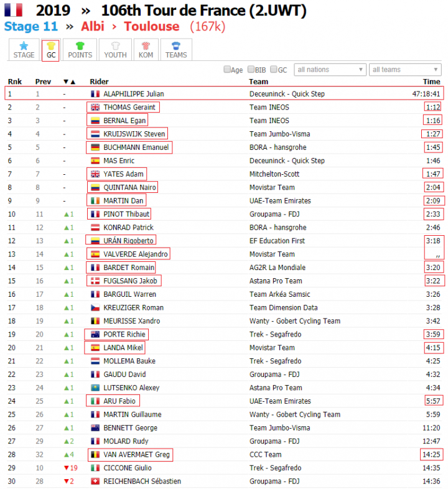Sort by the up-down arrows column header

[x=69, y=81]
